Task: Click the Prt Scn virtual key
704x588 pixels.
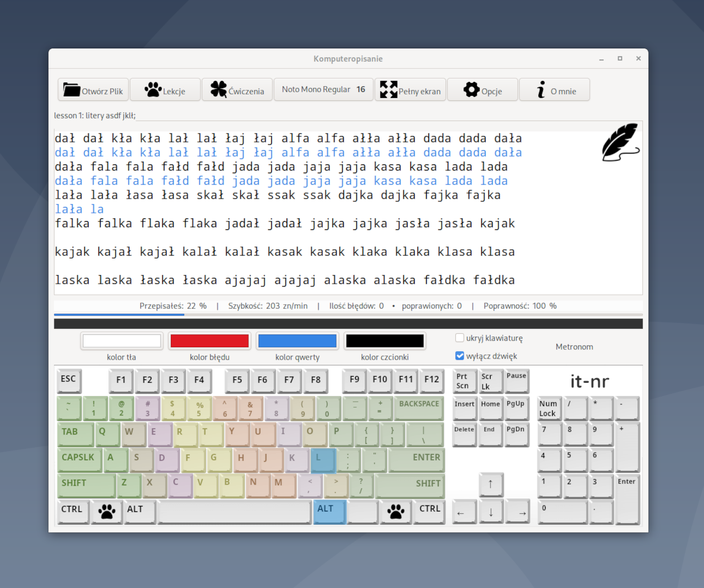Action: (464, 380)
